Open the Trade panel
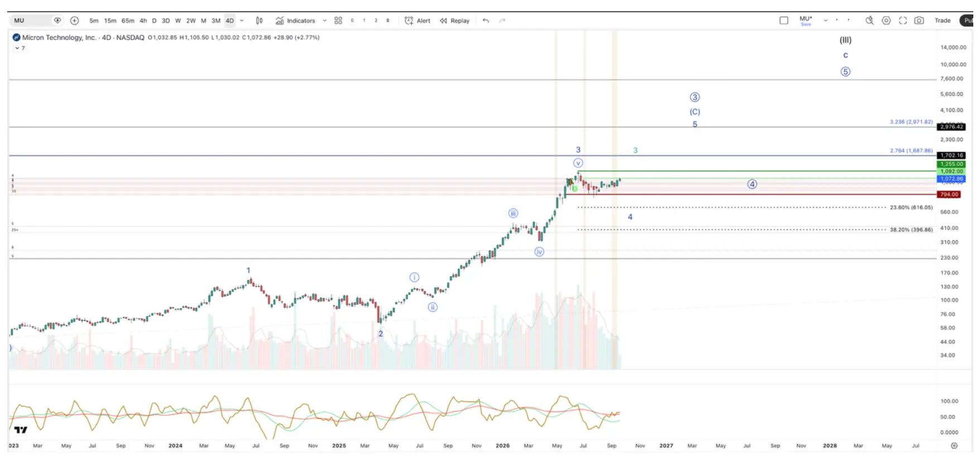The height and width of the screenshot is (465, 980). click(x=943, y=21)
